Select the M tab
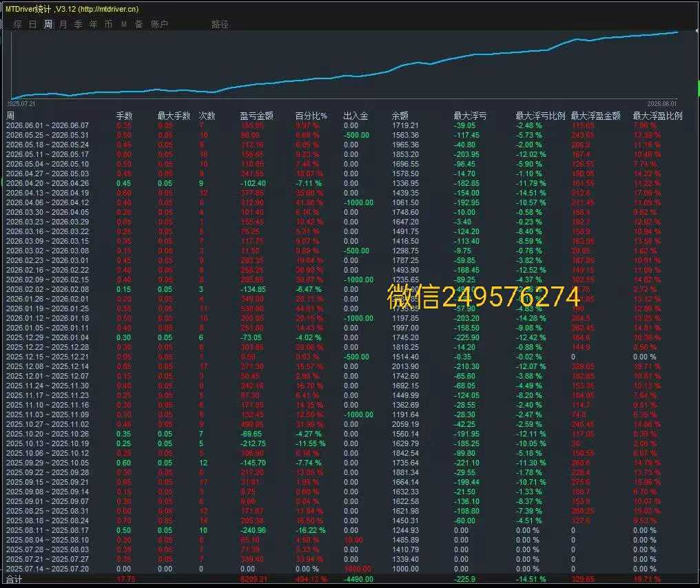This screenshot has width=700, height=588. point(123,24)
